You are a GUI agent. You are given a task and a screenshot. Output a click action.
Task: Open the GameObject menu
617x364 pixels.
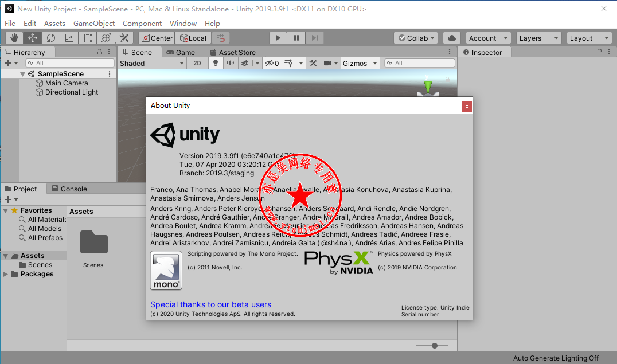click(94, 24)
